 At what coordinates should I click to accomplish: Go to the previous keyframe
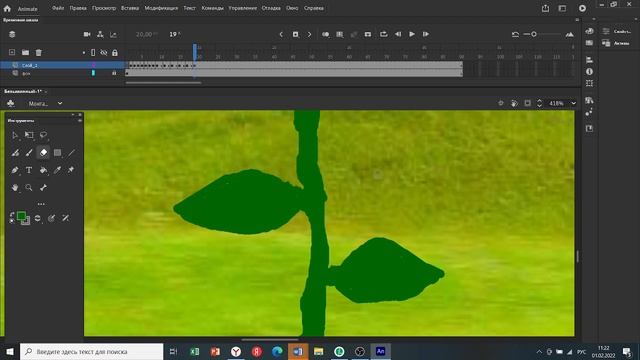[281, 35]
